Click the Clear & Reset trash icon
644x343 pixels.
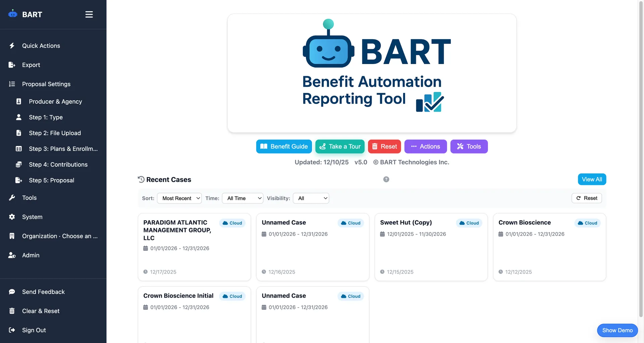click(x=12, y=311)
